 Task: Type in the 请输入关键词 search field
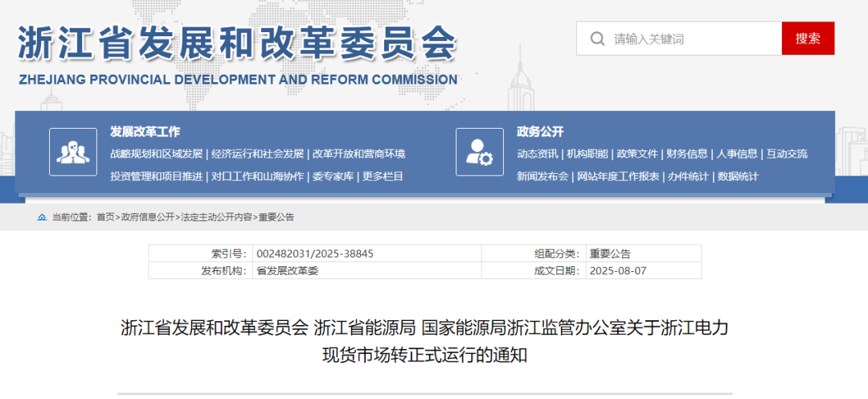(x=691, y=39)
